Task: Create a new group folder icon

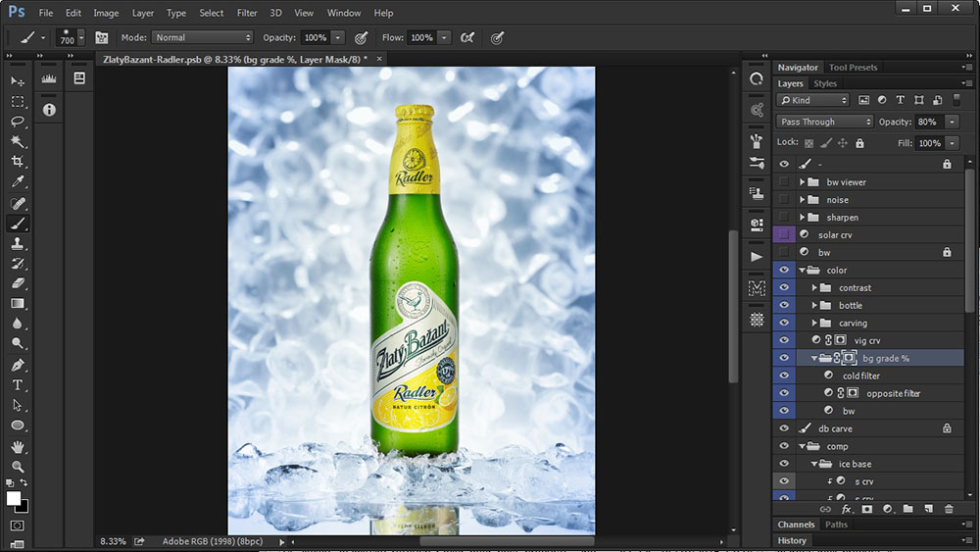Action: (x=908, y=509)
